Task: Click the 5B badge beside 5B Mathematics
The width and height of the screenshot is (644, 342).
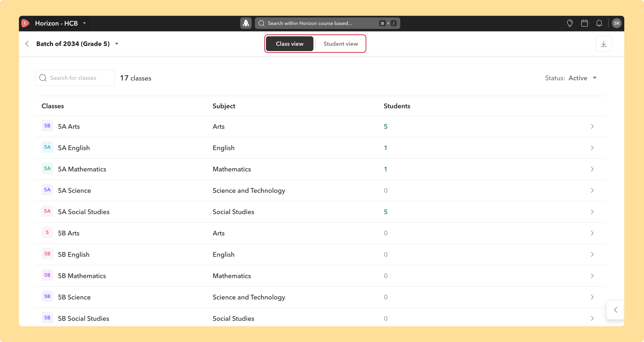Action: click(x=47, y=275)
